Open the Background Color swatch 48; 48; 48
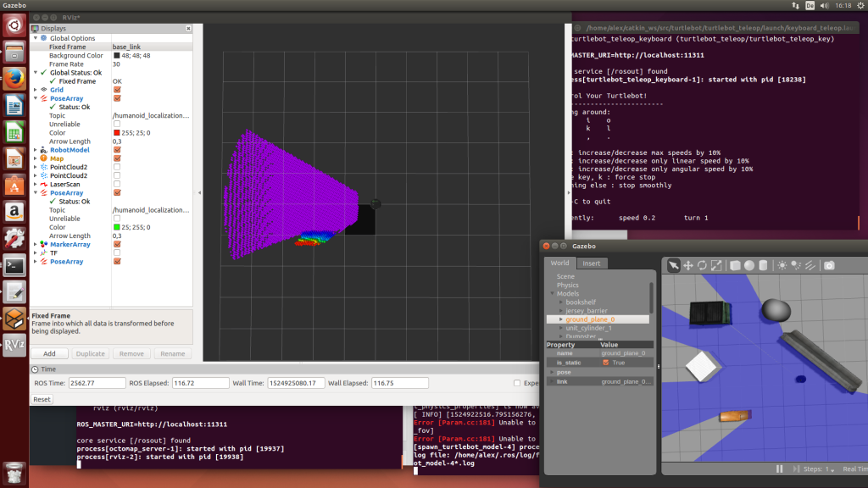868x488 pixels. point(116,55)
